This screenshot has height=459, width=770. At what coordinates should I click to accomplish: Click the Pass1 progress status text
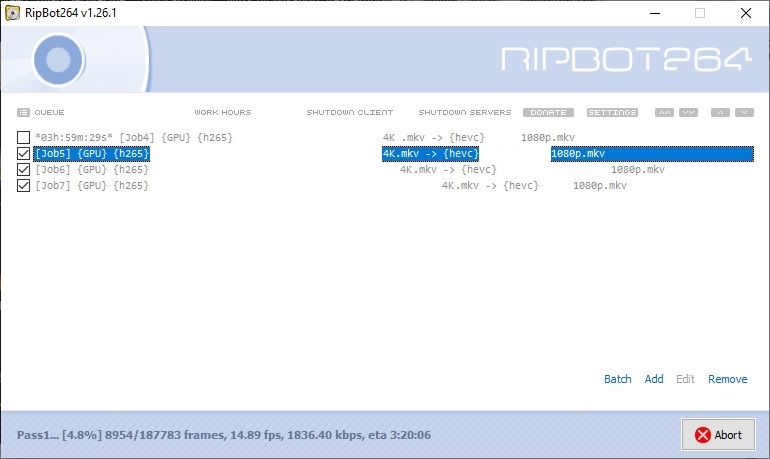(x=224, y=435)
